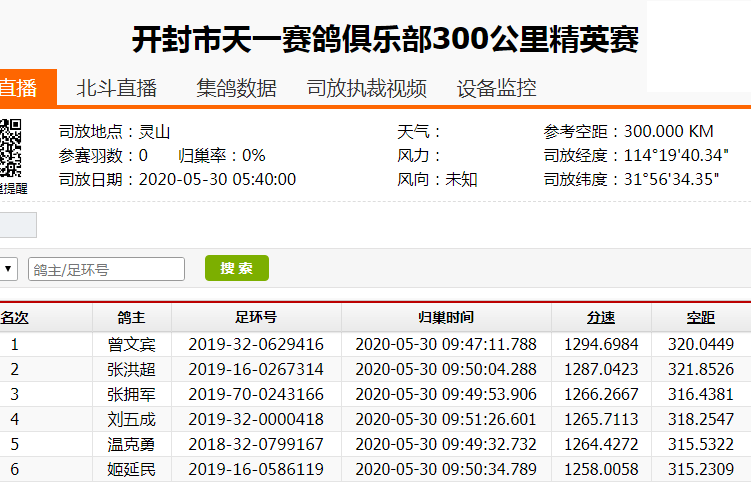The height and width of the screenshot is (485, 751).
Task: Click the 归巢时间 column header
Action: pyautogui.click(x=446, y=318)
